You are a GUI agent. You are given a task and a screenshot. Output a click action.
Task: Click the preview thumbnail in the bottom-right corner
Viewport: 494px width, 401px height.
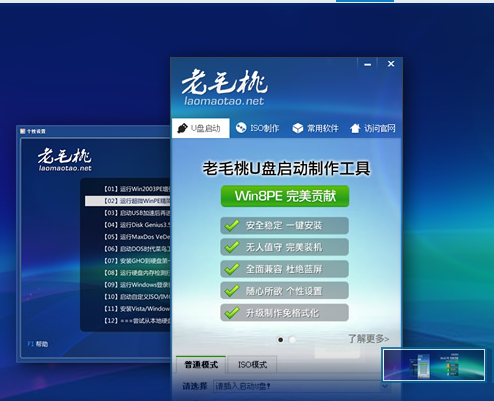click(434, 365)
